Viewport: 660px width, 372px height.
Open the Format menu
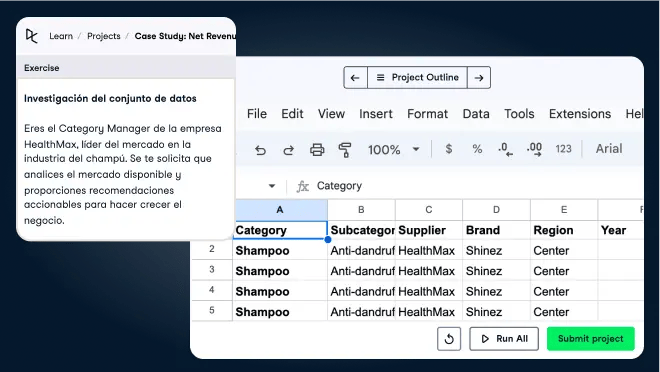point(427,114)
